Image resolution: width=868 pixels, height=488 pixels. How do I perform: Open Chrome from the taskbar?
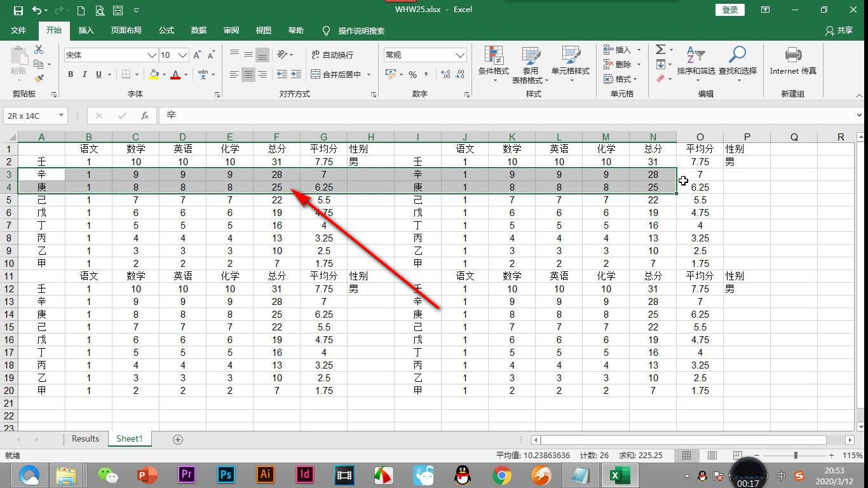pyautogui.click(x=502, y=475)
